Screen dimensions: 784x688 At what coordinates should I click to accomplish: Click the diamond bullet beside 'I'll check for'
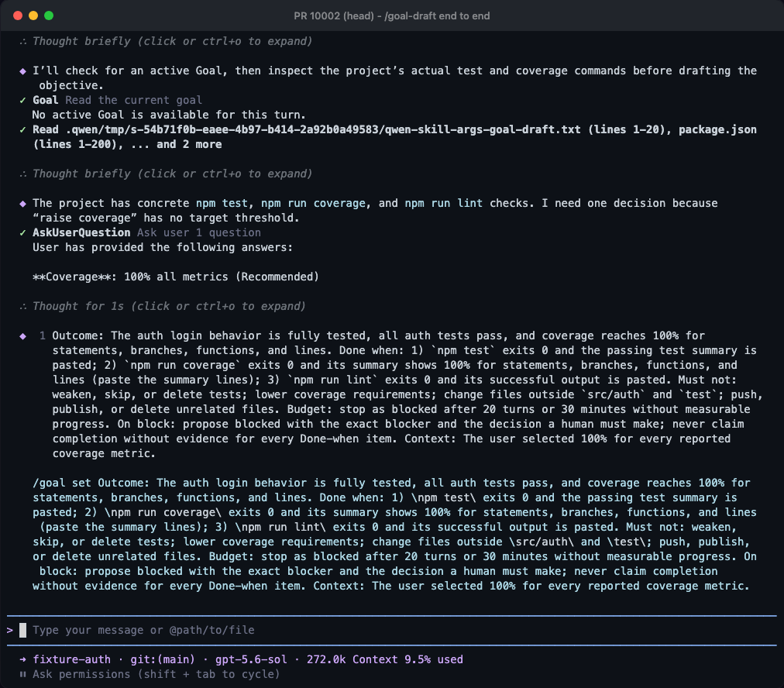[22, 71]
